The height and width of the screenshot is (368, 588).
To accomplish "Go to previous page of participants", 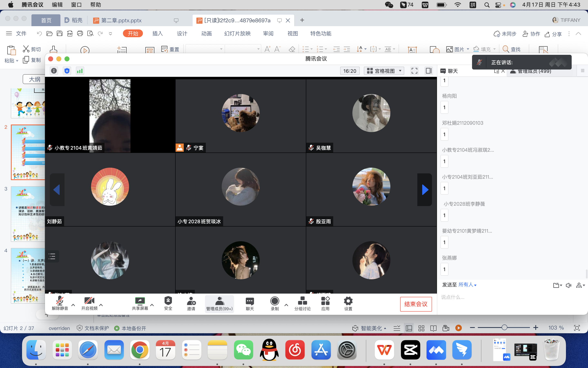I will tap(57, 190).
